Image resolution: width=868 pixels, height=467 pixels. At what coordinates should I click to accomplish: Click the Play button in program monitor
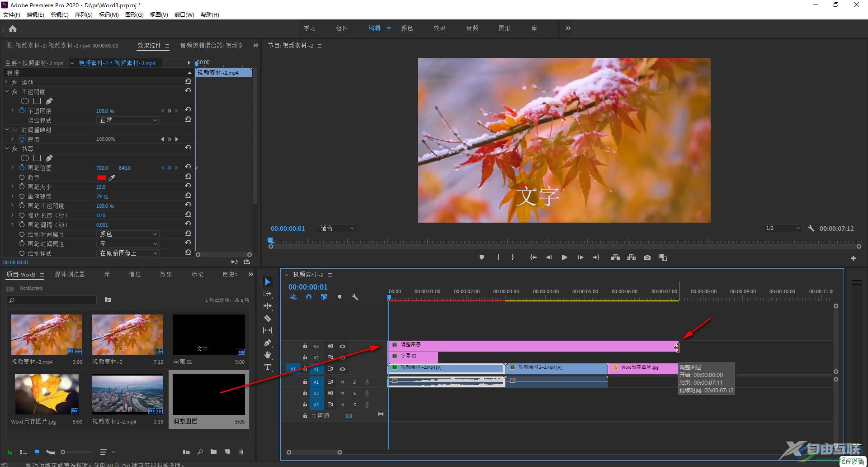click(x=564, y=257)
